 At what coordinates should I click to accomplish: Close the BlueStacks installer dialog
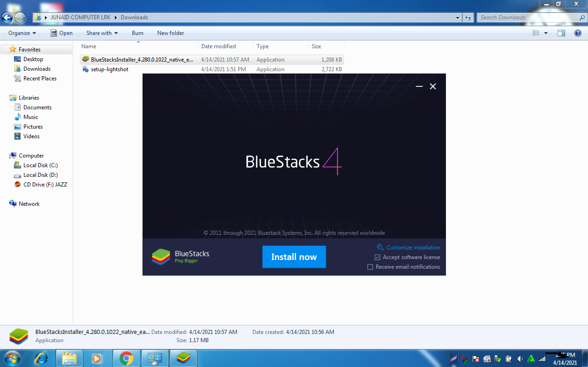(x=433, y=86)
